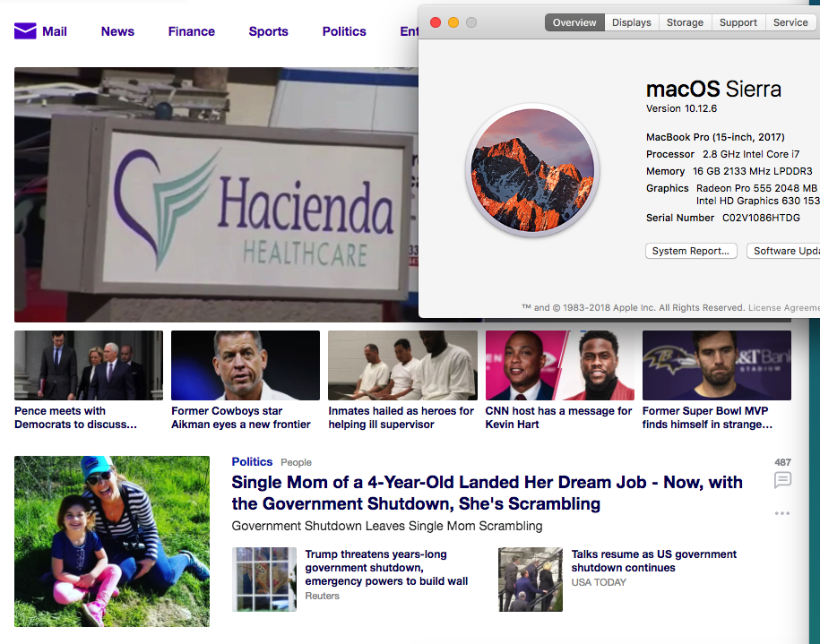The width and height of the screenshot is (820, 644).
Task: Click the People source label
Action: click(296, 462)
